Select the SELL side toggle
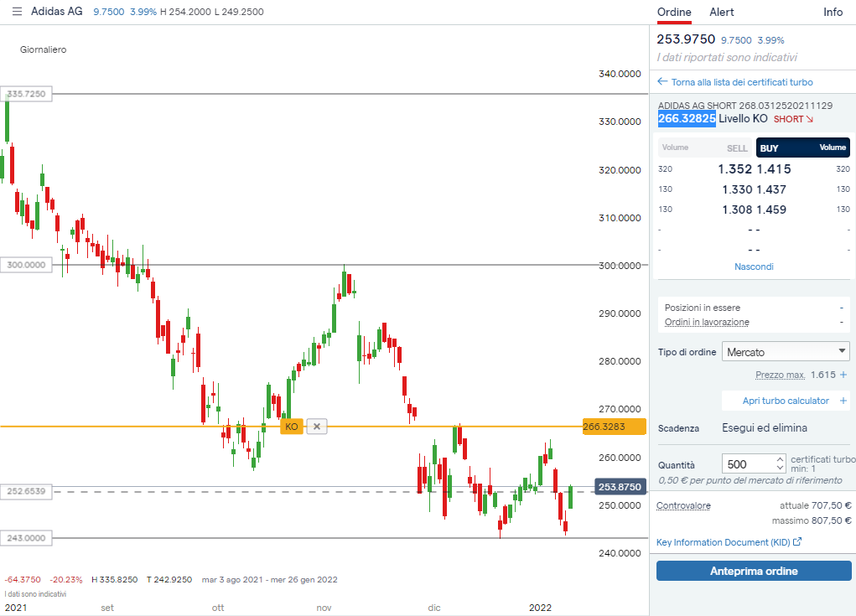856x616 pixels. 736,148
